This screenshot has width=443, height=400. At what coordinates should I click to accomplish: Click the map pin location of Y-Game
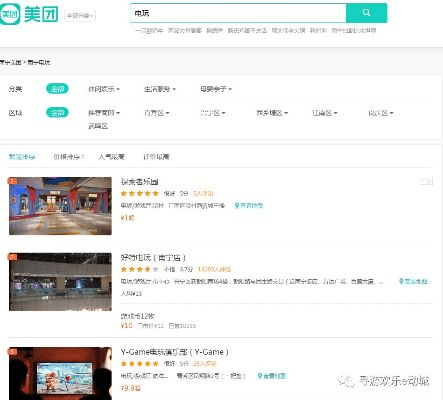(272, 376)
